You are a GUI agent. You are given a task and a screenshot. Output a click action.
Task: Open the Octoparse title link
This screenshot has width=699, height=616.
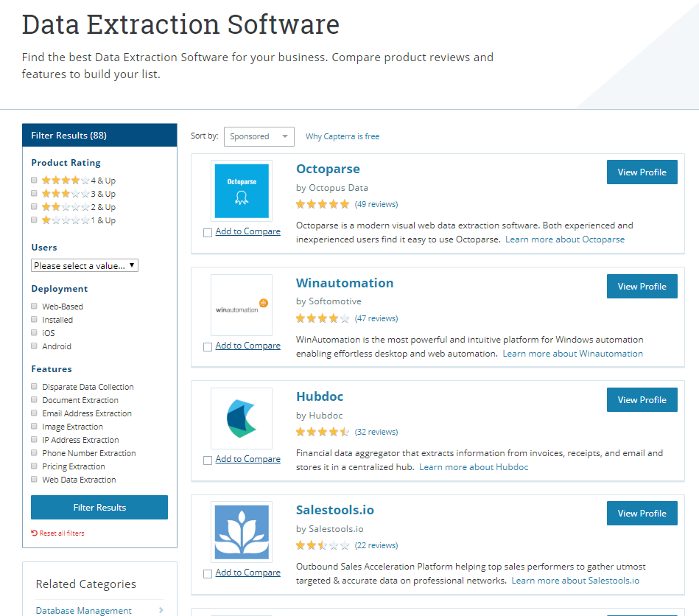tap(328, 169)
